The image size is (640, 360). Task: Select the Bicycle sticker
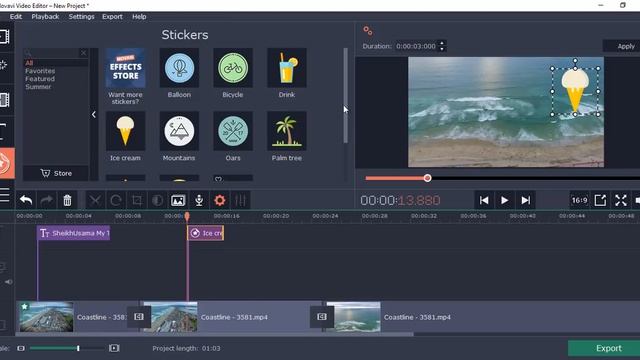pyautogui.click(x=233, y=68)
